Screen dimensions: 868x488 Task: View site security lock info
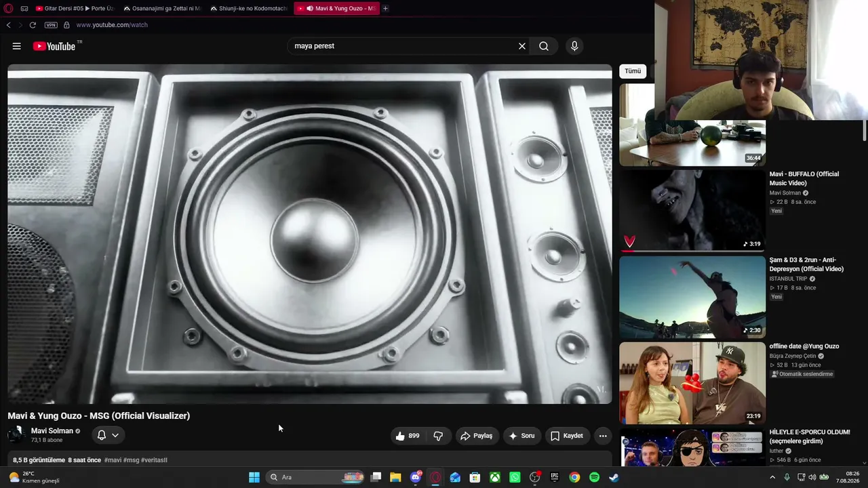[x=66, y=25]
